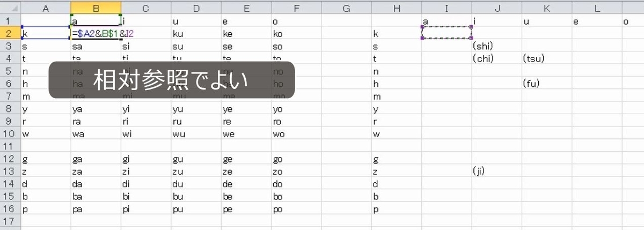The height and width of the screenshot is (230, 644).
Task: Click the select-all corner of the sheet
Action: pyautogui.click(x=11, y=8)
